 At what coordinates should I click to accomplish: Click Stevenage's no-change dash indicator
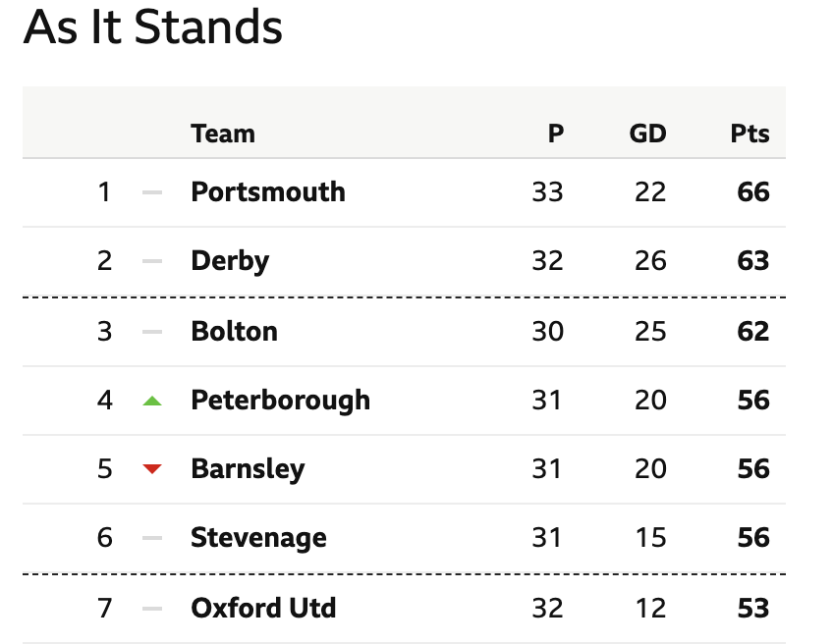[152, 538]
